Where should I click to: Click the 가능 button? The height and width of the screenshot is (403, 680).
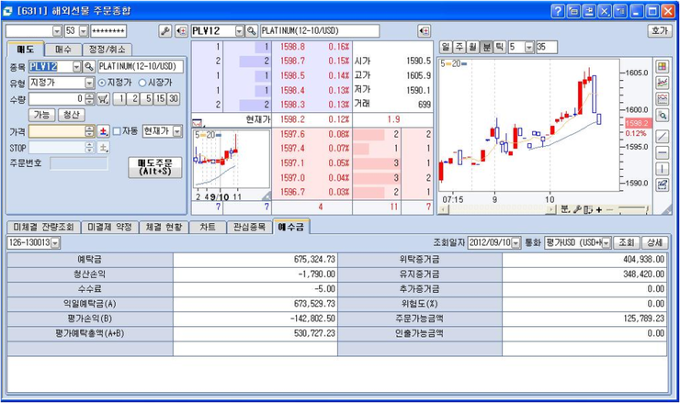[42, 115]
